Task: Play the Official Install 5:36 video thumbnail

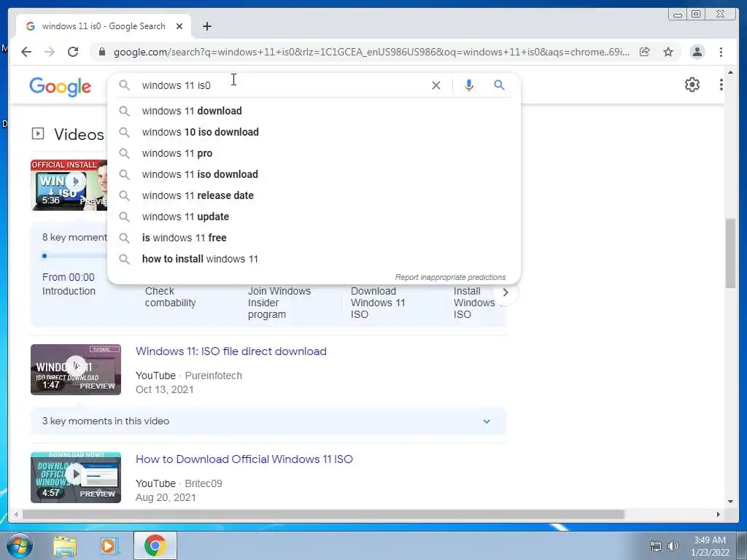Action: point(69,184)
